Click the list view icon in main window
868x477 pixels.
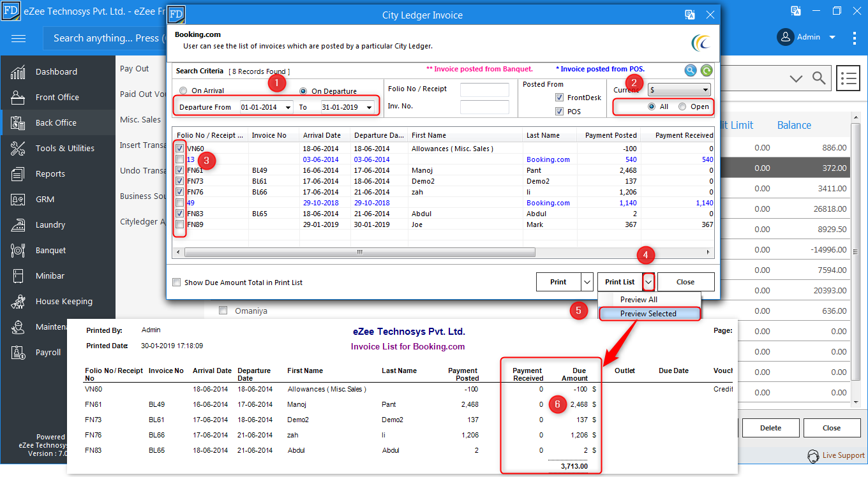click(848, 78)
